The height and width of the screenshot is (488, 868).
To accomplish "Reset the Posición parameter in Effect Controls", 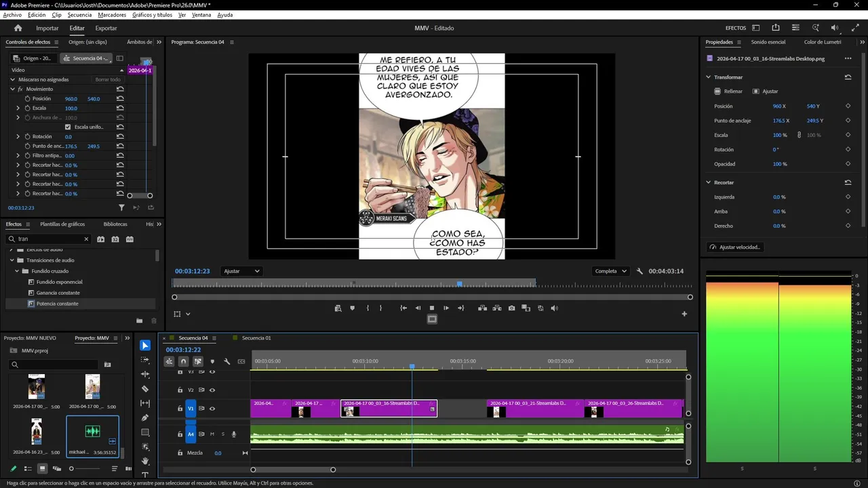I will pos(120,99).
